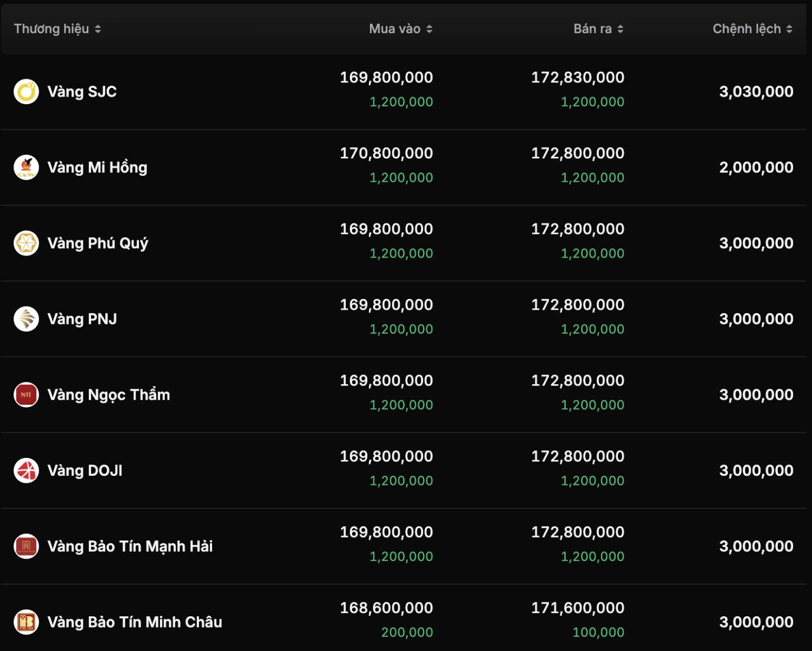Screen dimensions: 812x651
Task: Sort by the Bán ra column arrows
Action: coord(621,29)
